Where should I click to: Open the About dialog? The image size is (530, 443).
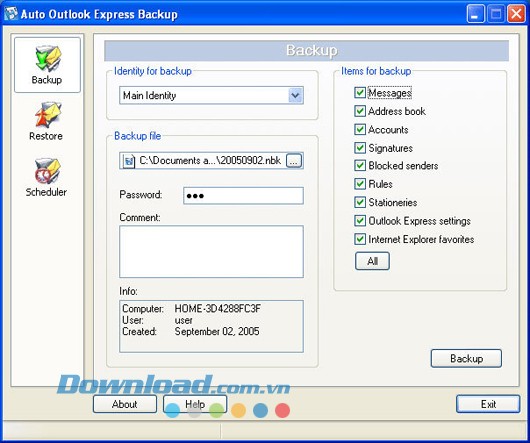point(125,404)
